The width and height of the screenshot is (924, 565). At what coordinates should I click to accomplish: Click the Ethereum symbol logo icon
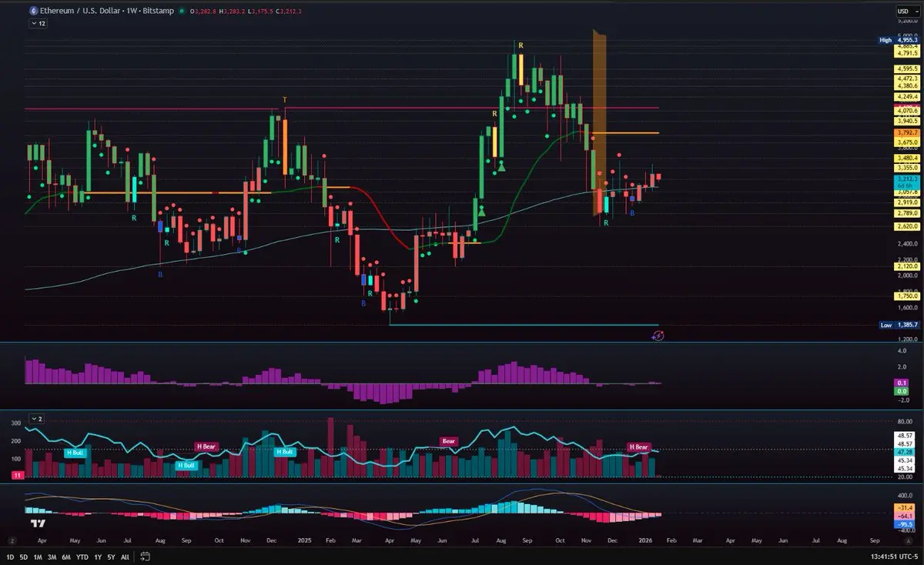coord(32,12)
